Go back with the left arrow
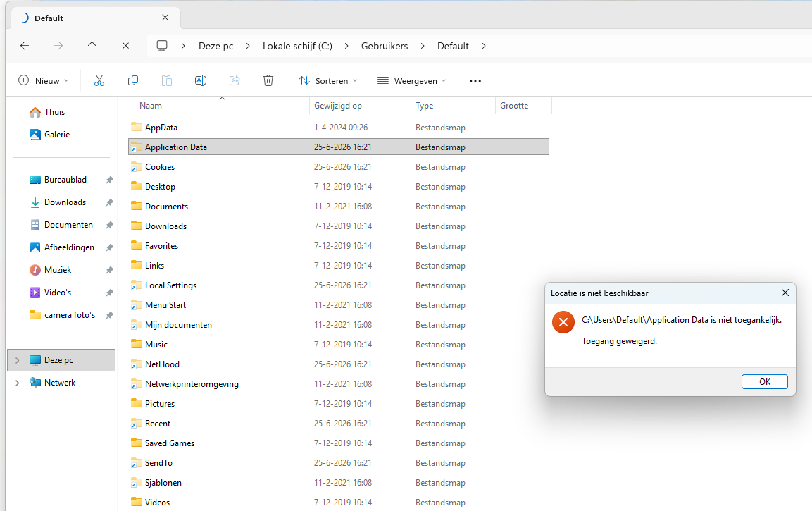812x511 pixels. 25,46
